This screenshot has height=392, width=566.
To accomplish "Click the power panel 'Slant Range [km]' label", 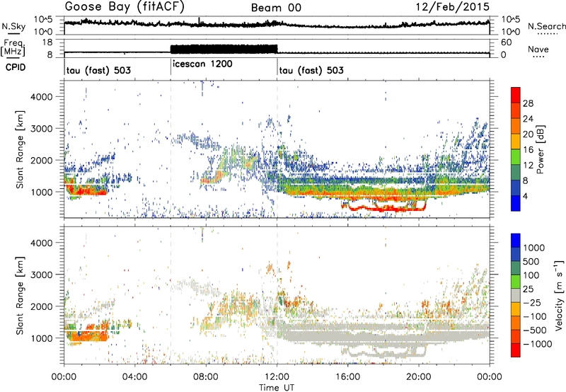I will pyautogui.click(x=20, y=149).
